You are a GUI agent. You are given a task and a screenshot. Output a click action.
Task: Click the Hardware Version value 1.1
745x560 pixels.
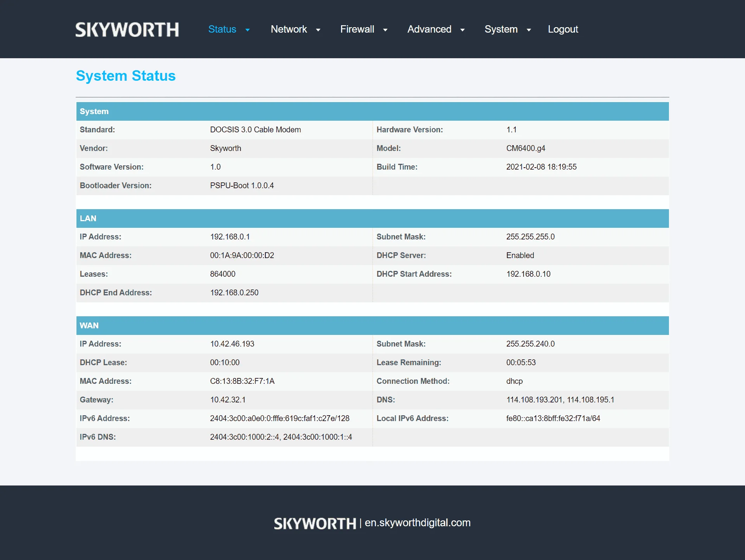pos(511,130)
